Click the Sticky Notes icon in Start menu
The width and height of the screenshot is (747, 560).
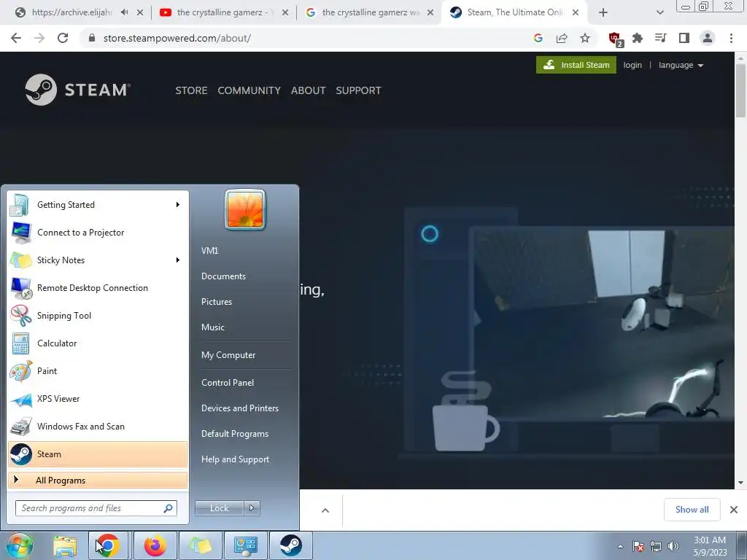click(21, 260)
